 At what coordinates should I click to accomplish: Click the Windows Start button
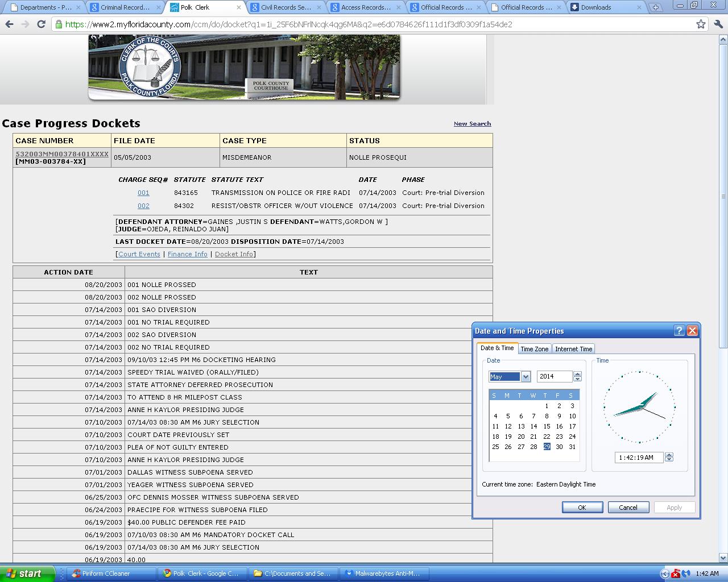[x=27, y=573]
